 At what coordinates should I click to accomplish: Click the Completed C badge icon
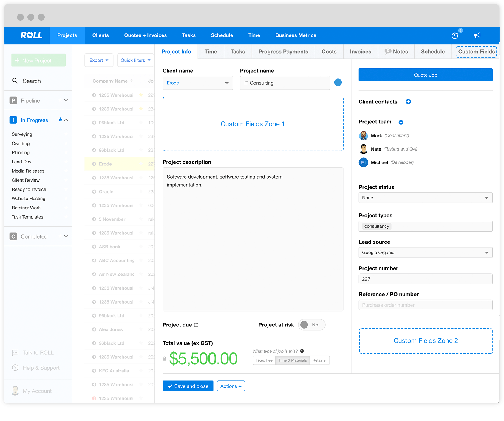click(13, 236)
